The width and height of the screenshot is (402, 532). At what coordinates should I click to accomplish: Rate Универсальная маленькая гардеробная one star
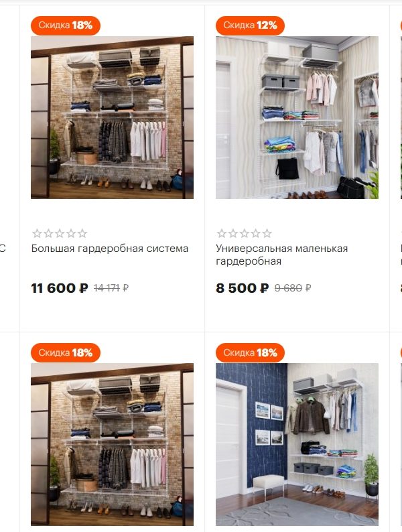222,233
